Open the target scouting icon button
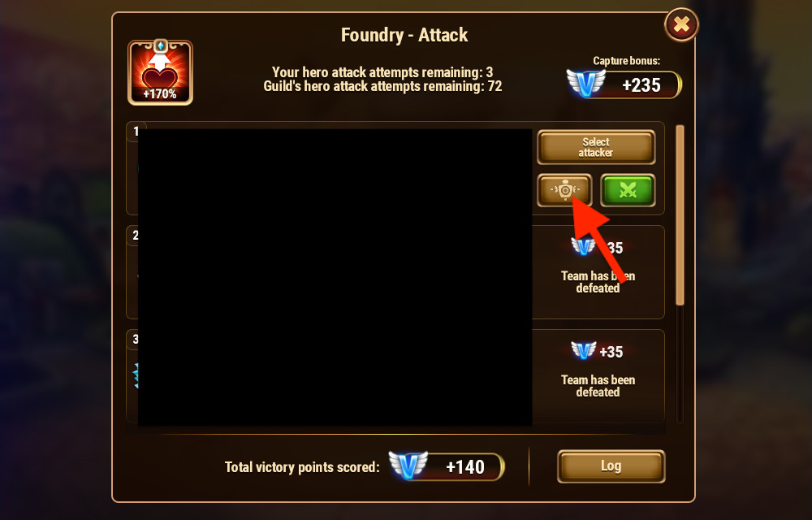 pyautogui.click(x=564, y=191)
